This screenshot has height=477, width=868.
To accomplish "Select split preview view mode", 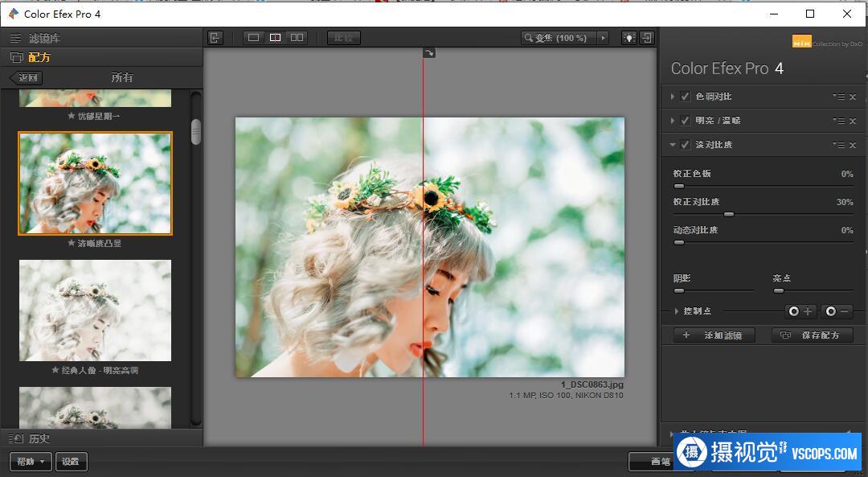I will coord(276,38).
